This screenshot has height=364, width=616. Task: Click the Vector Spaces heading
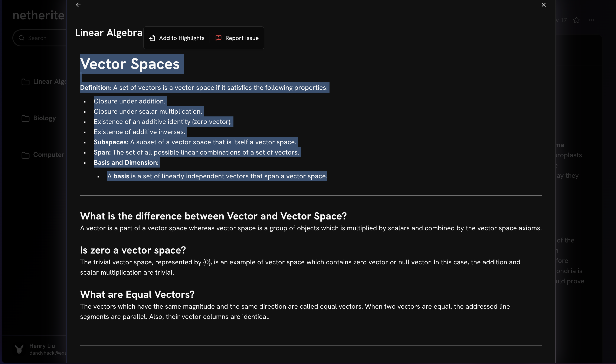click(130, 64)
